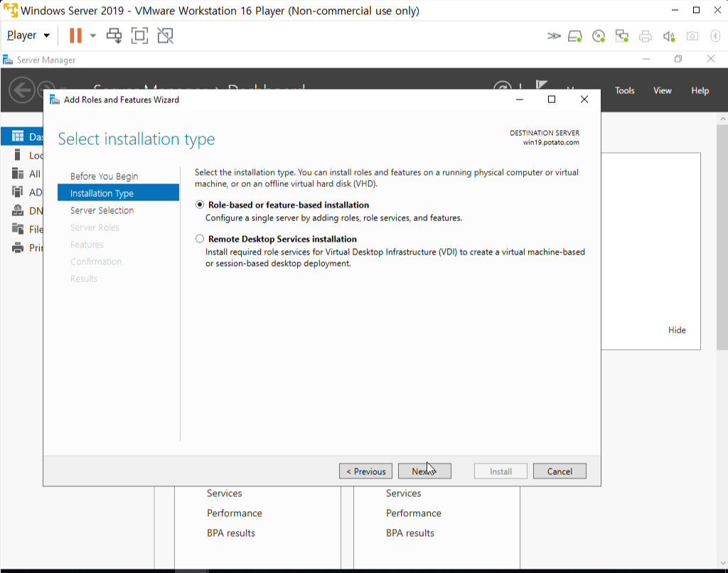Click Send Ctrl+Alt+Del toolbar icon
The width and height of the screenshot is (728, 573).
[114, 36]
